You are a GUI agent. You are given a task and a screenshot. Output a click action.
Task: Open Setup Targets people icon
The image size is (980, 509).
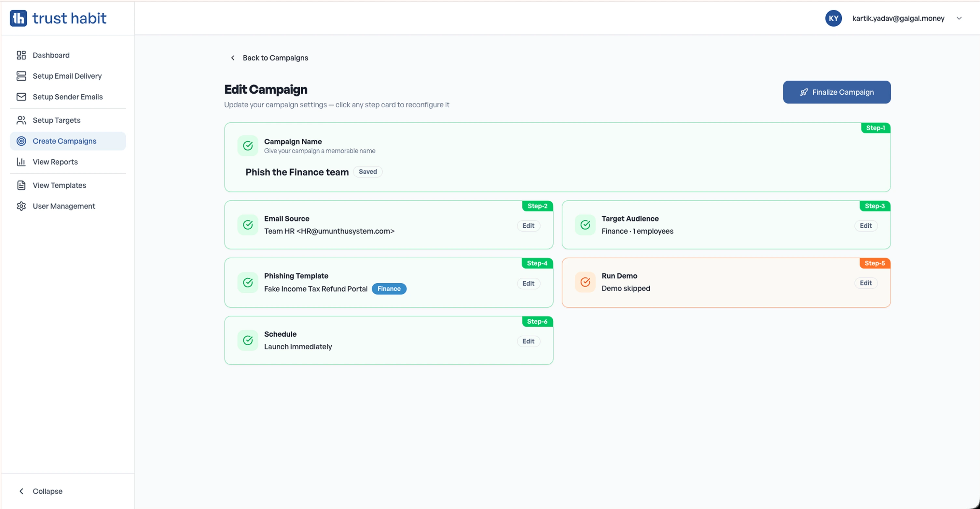(x=21, y=120)
